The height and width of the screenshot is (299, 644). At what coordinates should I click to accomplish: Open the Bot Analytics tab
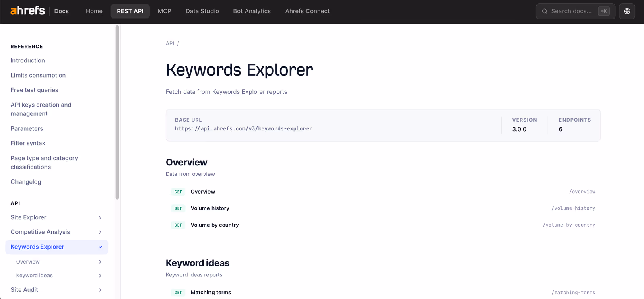click(x=252, y=11)
